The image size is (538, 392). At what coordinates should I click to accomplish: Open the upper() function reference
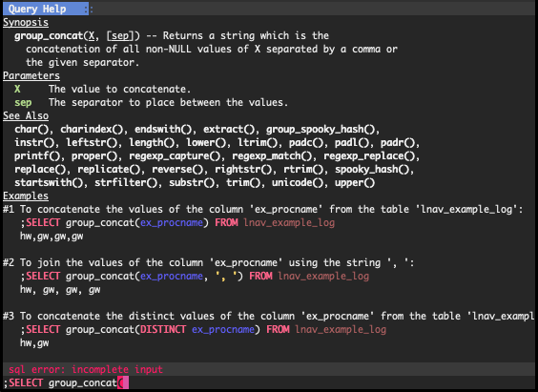(x=355, y=183)
